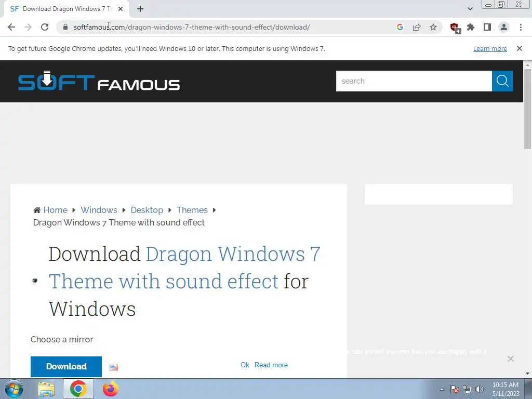Open the Learn more link
This screenshot has width=532, height=399.
[490, 48]
